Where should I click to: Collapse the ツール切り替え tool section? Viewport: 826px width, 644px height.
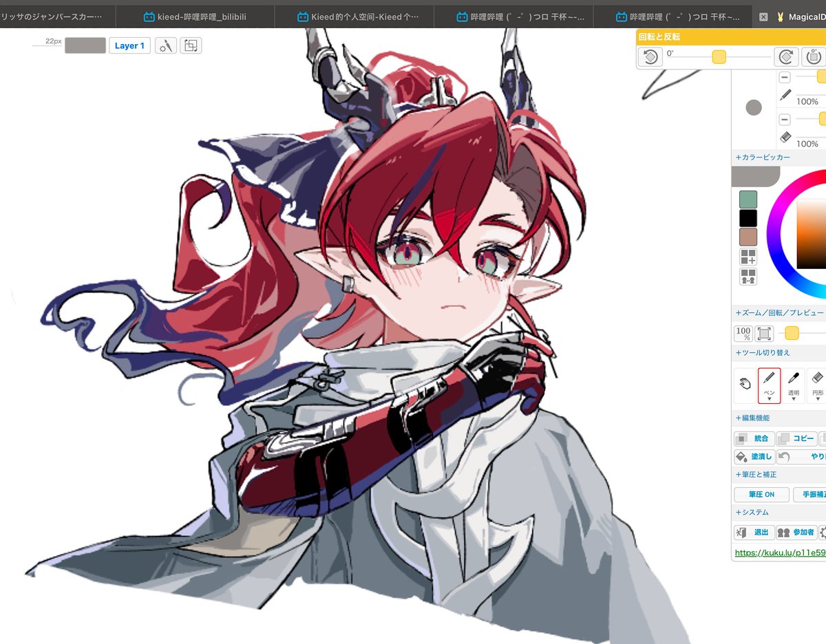(763, 352)
